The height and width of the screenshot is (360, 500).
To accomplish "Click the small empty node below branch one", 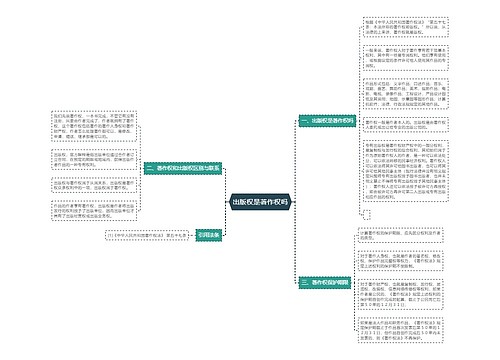I will point(366,215).
